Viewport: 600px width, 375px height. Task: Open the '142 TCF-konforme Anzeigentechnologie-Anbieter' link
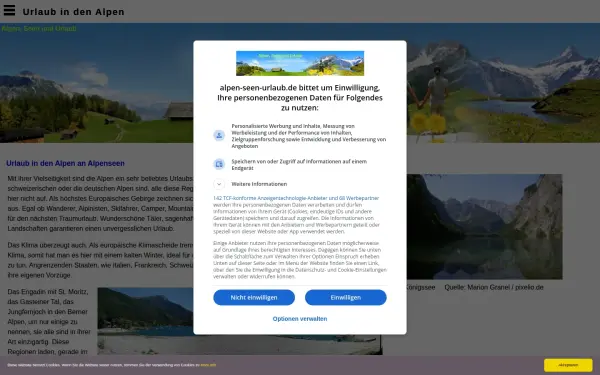[296, 198]
